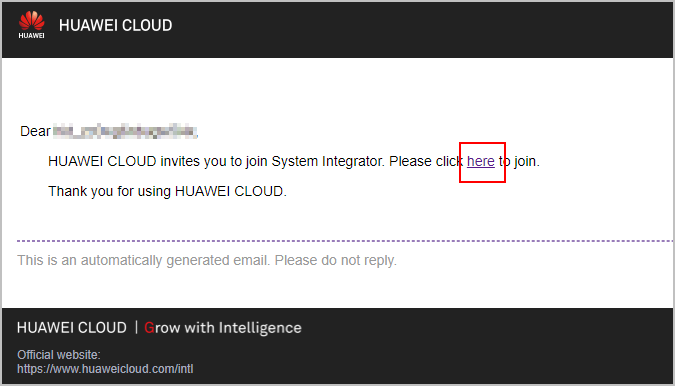The width and height of the screenshot is (675, 386).
Task: Click the "Dear" greeting word
Action: point(35,131)
